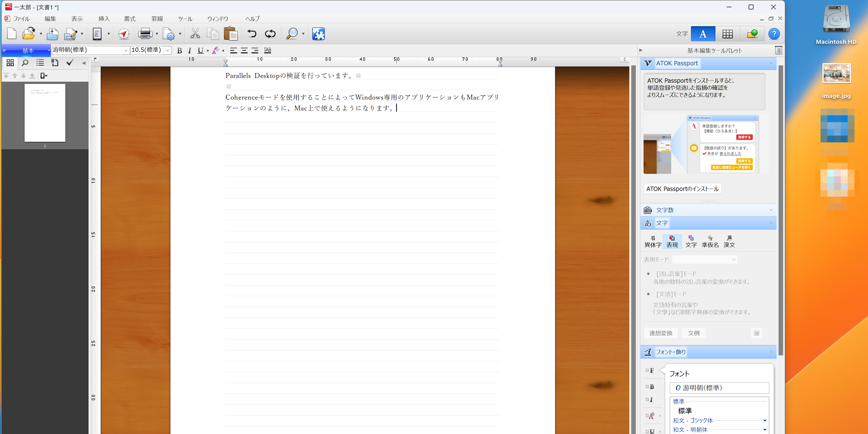This screenshot has width=868, height=434.
Task: Toggle the B bold checkbox in palette
Action: pos(647,387)
